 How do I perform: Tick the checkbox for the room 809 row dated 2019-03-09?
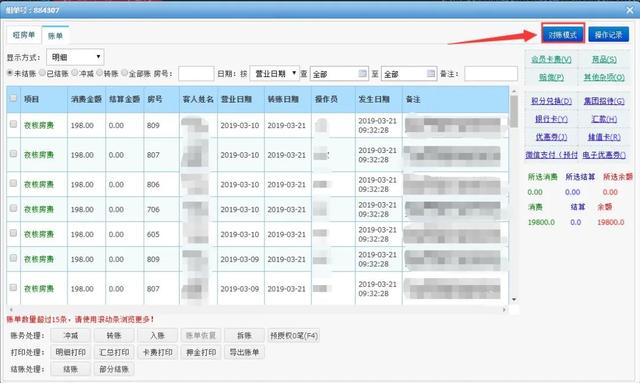click(x=13, y=258)
